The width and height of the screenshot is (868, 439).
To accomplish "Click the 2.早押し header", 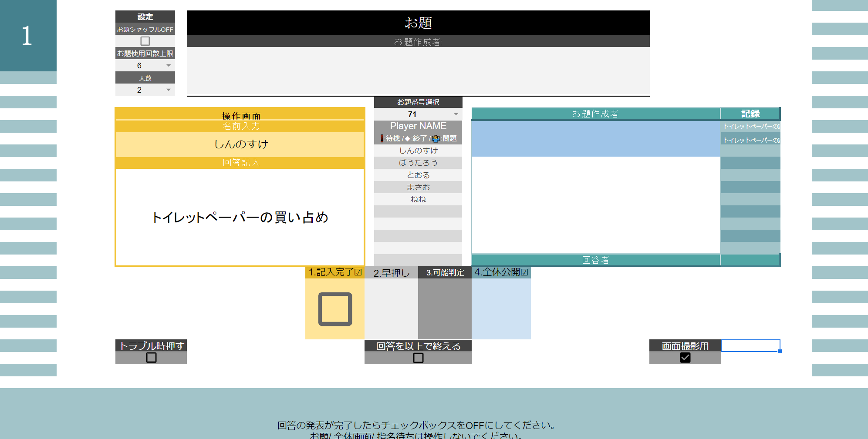I will pyautogui.click(x=391, y=273).
